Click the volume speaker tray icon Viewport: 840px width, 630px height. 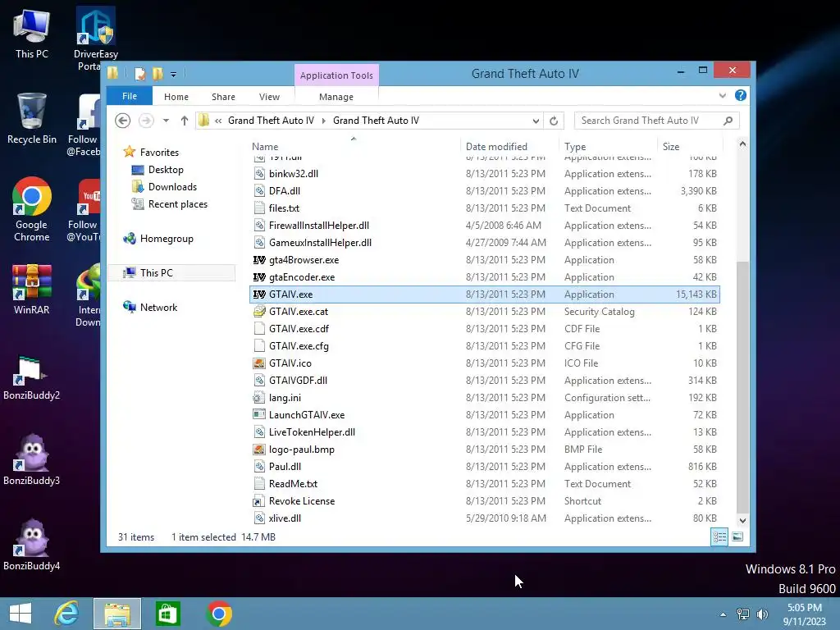pos(762,614)
